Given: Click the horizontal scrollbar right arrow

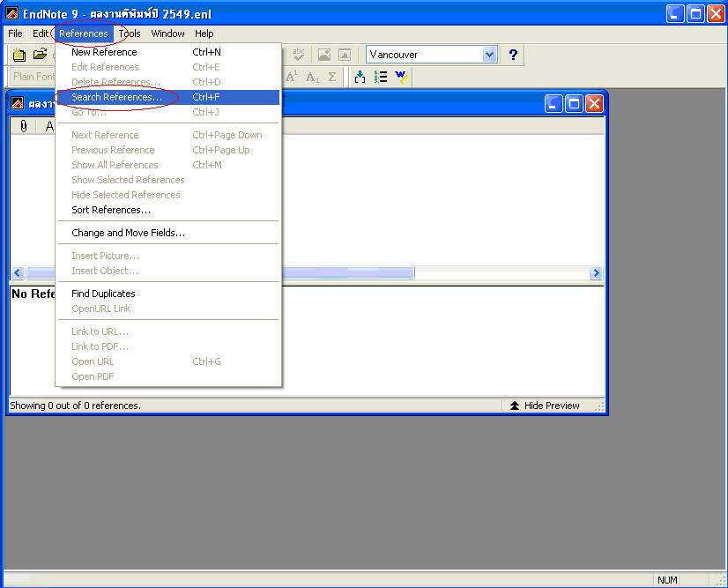Looking at the screenshot, I should coord(596,272).
